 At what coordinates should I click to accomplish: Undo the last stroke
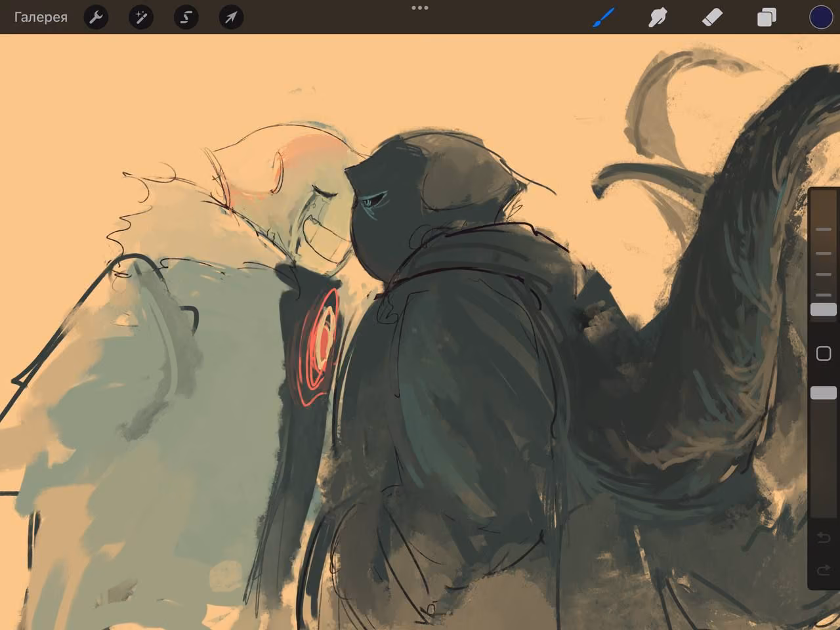coord(824,538)
